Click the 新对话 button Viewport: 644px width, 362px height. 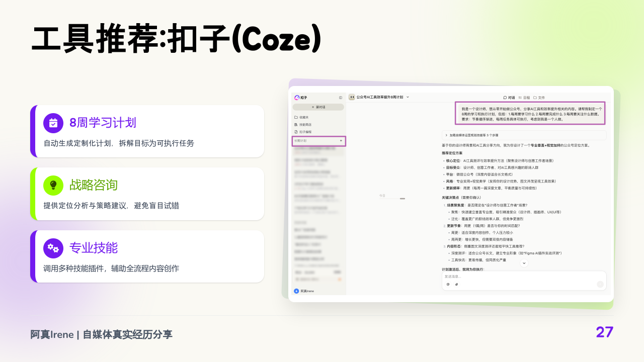[318, 107]
